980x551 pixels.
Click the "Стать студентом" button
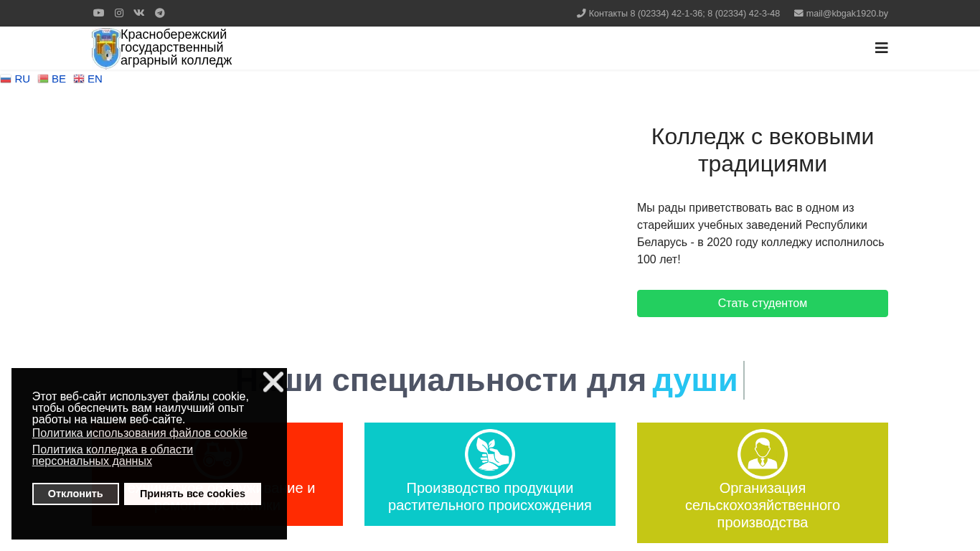(763, 303)
